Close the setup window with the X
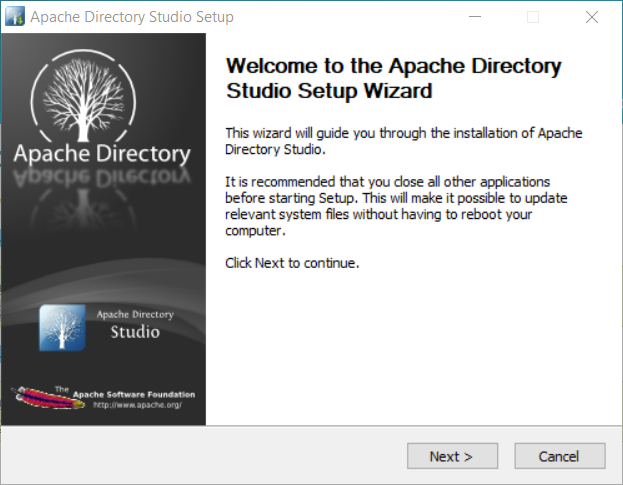The height and width of the screenshot is (485, 623). point(592,17)
